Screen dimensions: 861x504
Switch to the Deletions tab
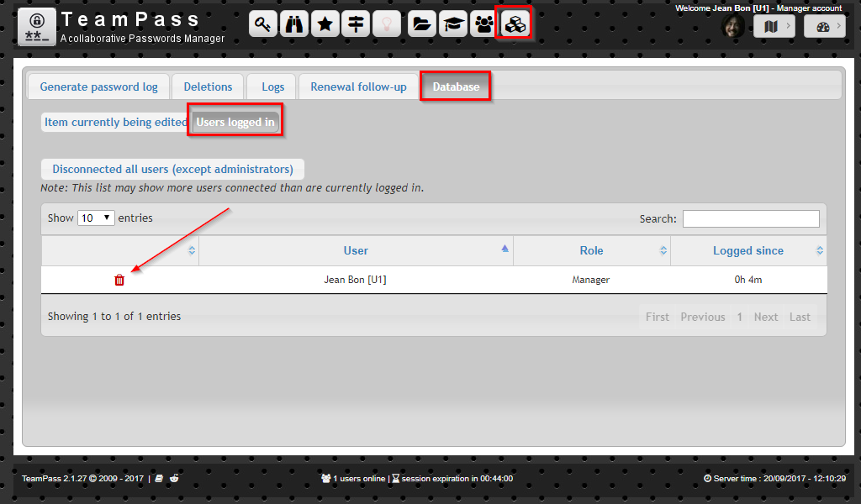[207, 86]
